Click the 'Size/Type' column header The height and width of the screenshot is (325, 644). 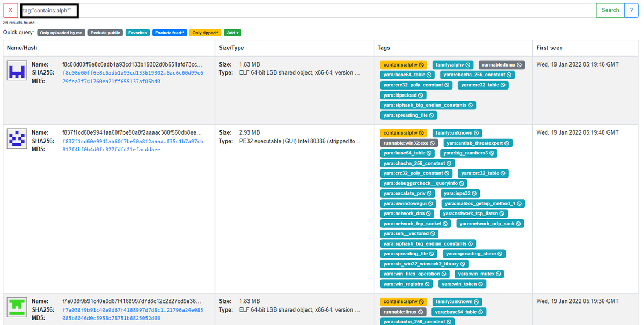pos(231,48)
